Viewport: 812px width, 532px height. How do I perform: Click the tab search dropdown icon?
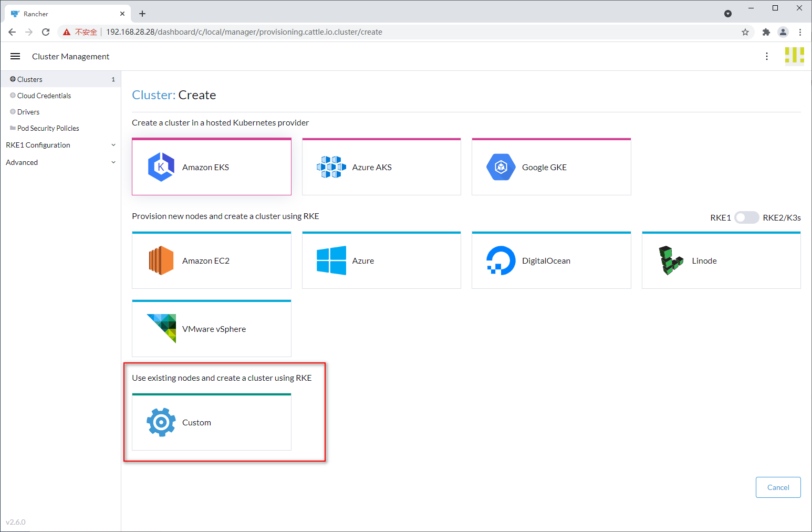(728, 14)
